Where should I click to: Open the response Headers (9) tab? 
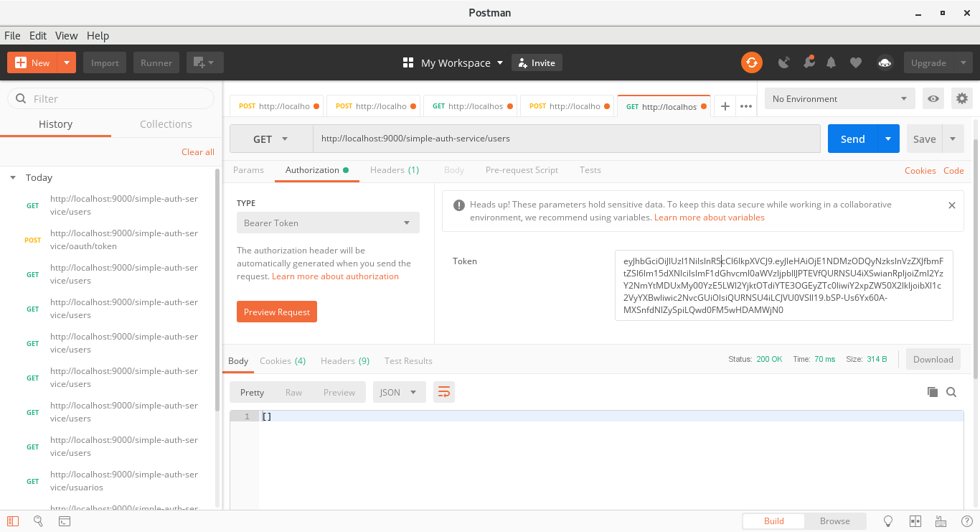click(x=345, y=360)
